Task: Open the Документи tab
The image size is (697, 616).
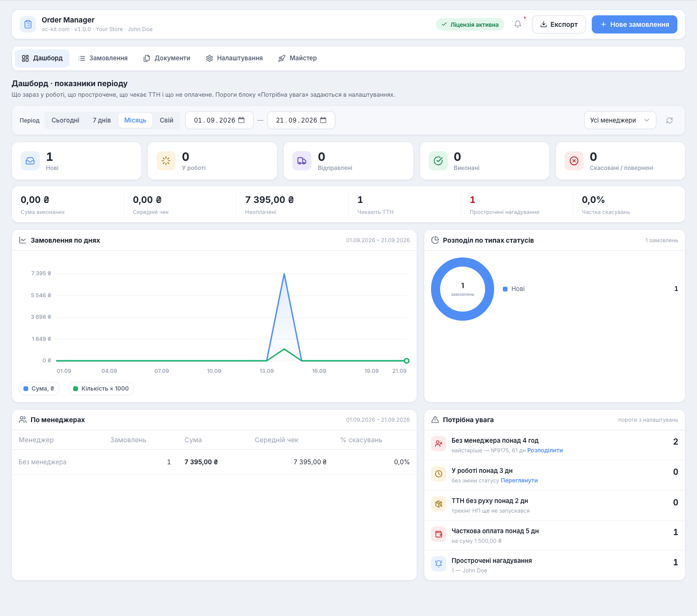Action: 167,58
